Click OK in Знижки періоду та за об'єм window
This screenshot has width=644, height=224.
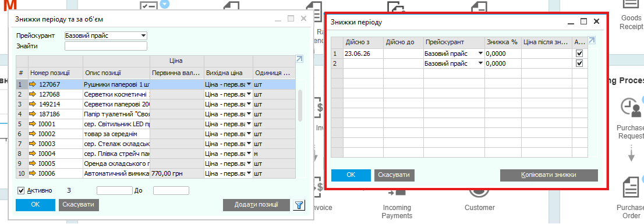(36, 205)
